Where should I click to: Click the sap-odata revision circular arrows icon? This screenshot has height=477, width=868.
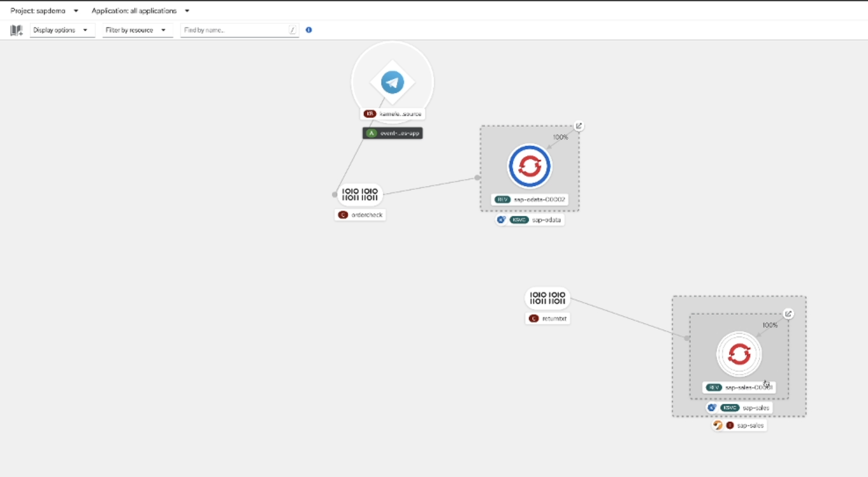pos(529,166)
